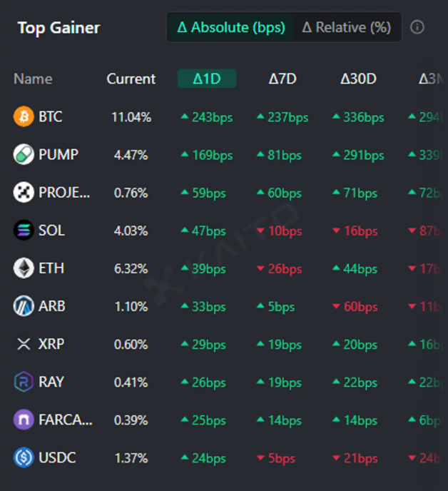
Task: Sort by the Δ1D column
Action: point(207,79)
